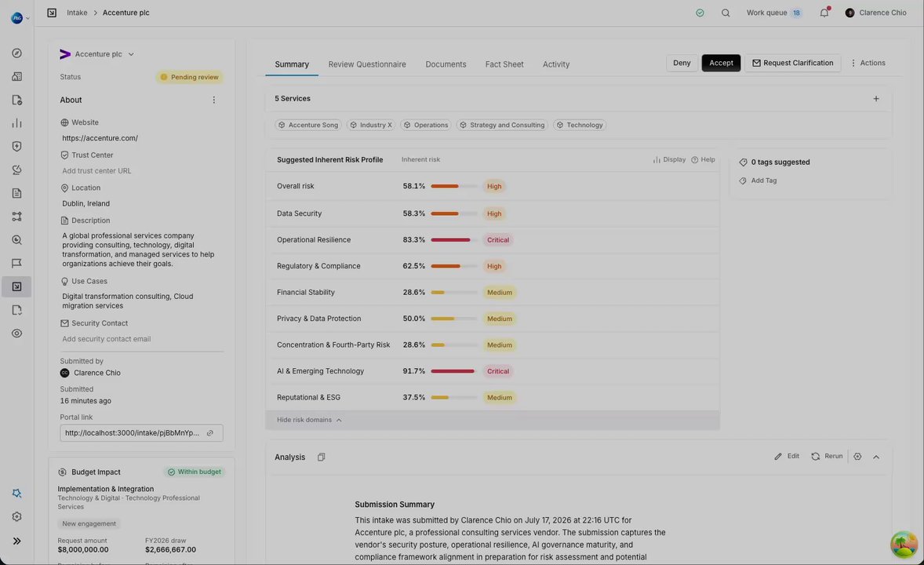
Task: Click the Intake breadcrumb arrow icon
Action: pyautogui.click(x=52, y=13)
